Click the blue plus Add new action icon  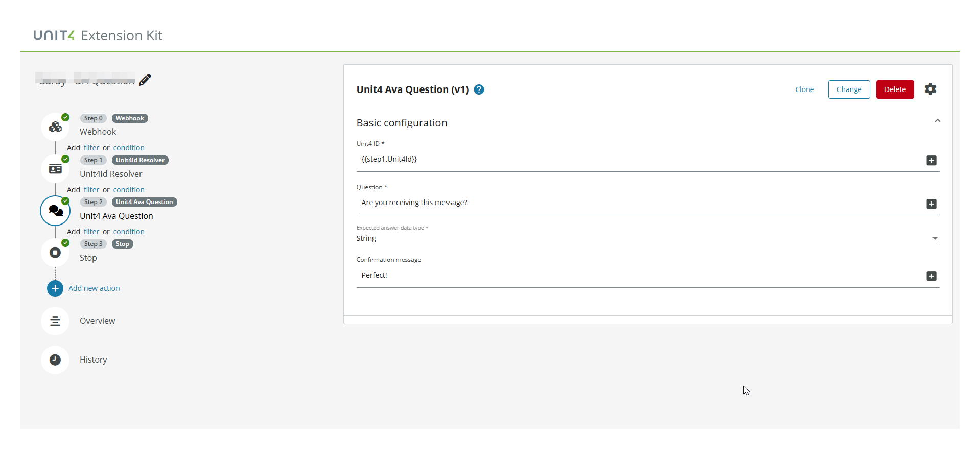(x=55, y=288)
